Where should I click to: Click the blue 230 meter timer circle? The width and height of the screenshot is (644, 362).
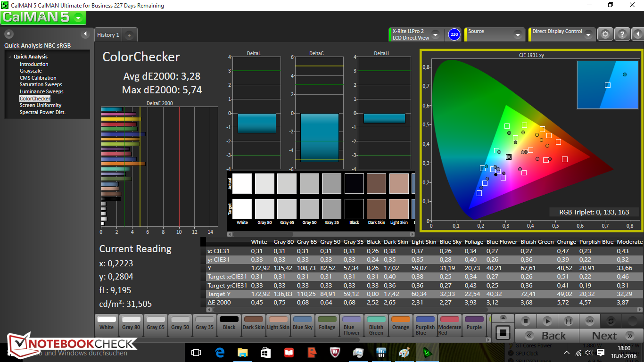tap(454, 34)
